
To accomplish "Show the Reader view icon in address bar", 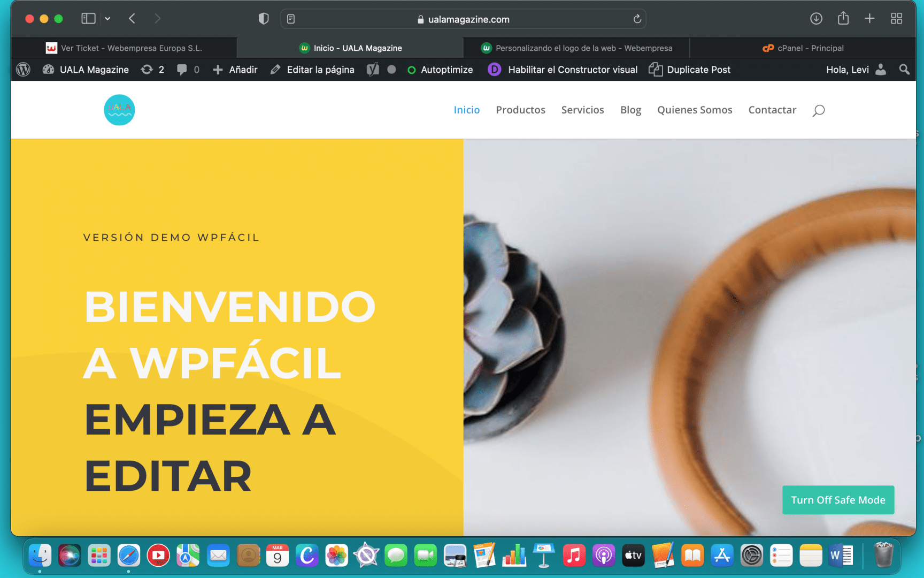I will (291, 19).
